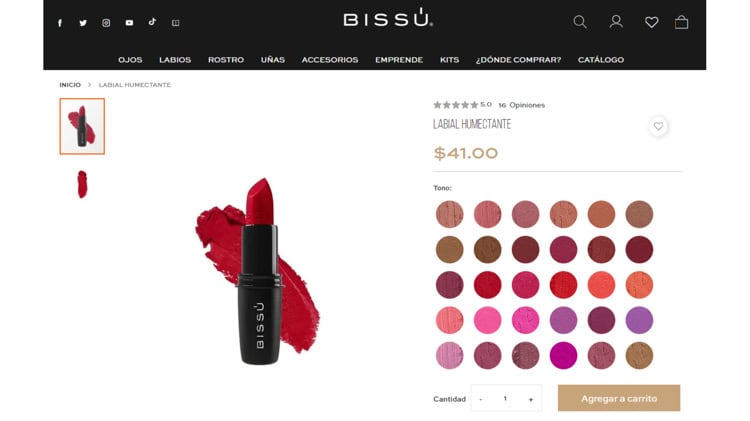Open the Instagram social link icon
750x421 pixels.
pos(106,22)
